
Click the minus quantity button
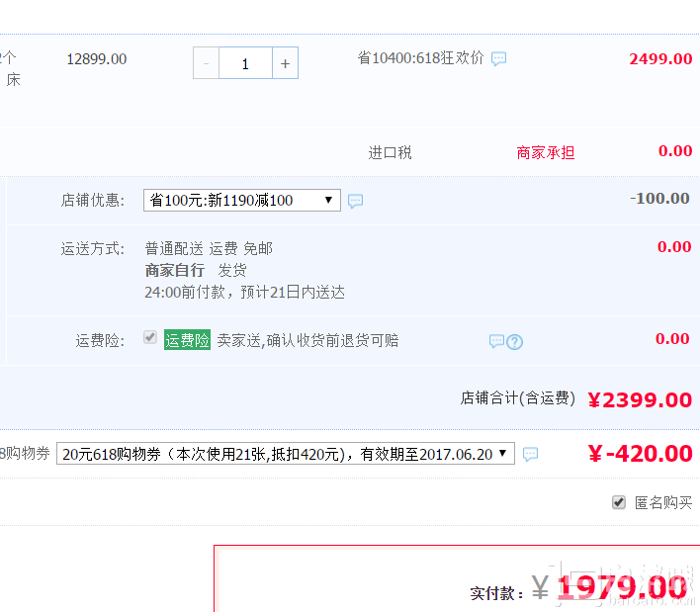coord(206,63)
